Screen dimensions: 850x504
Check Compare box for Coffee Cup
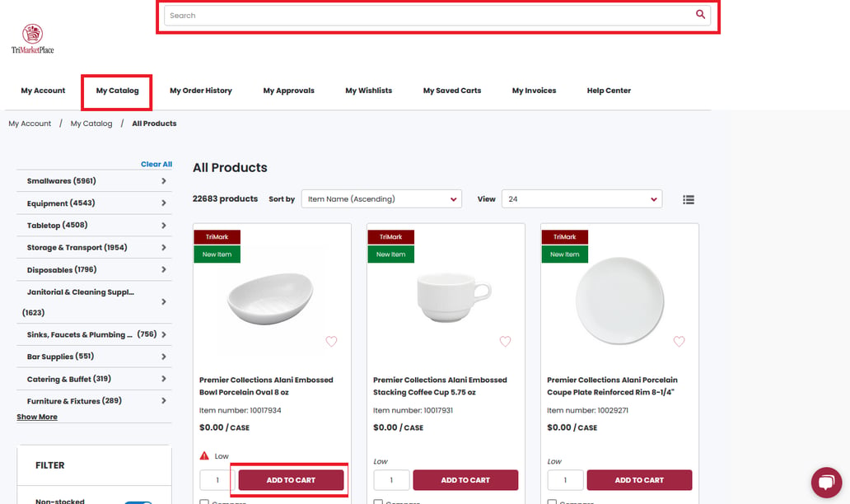378,502
